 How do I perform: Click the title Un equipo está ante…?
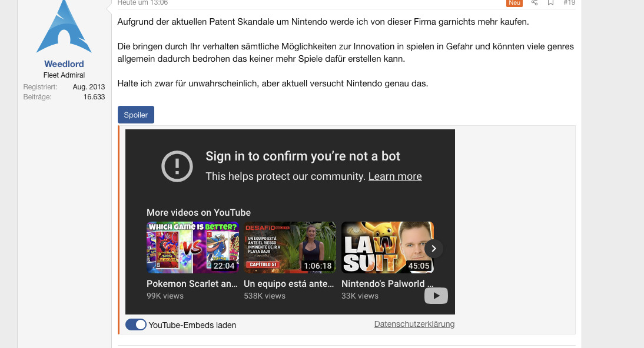pos(289,283)
